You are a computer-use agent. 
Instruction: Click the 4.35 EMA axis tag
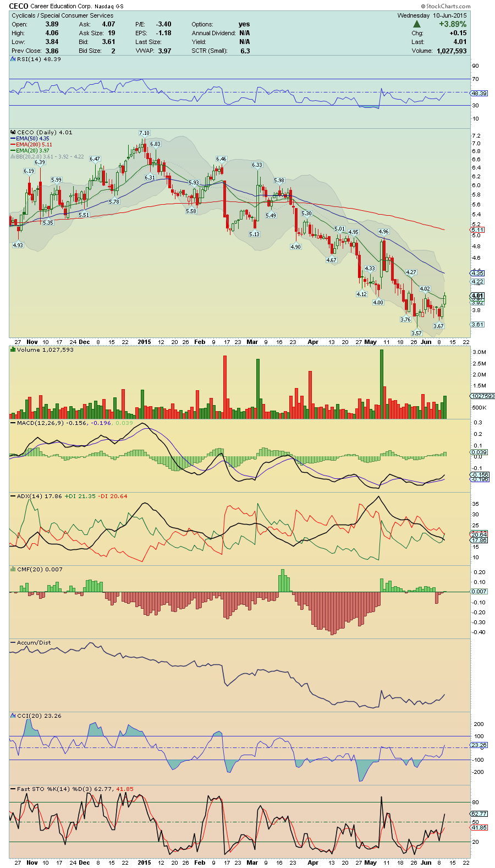pyautogui.click(x=477, y=273)
